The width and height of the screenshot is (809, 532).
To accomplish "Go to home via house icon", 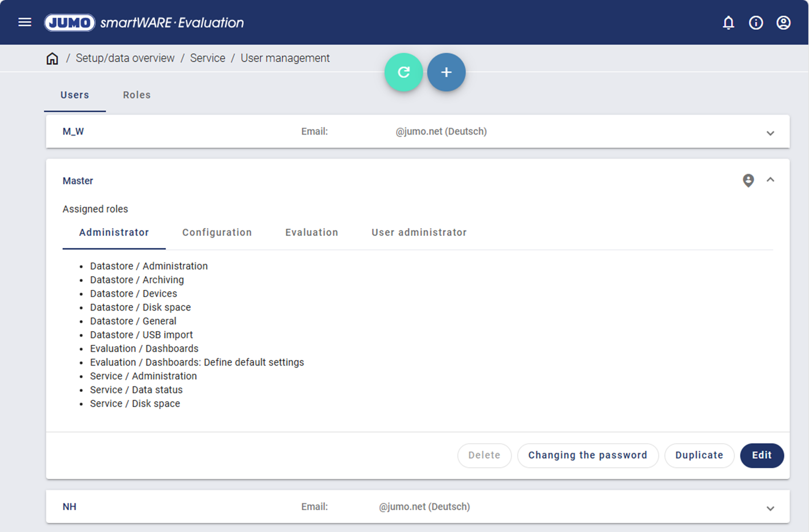I will pyautogui.click(x=52, y=58).
